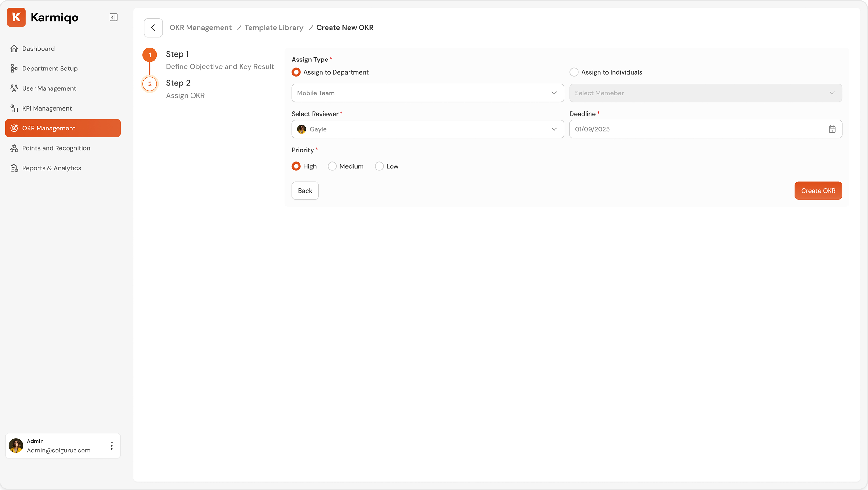The image size is (868, 490).
Task: Click the Priority label
Action: [x=303, y=150]
